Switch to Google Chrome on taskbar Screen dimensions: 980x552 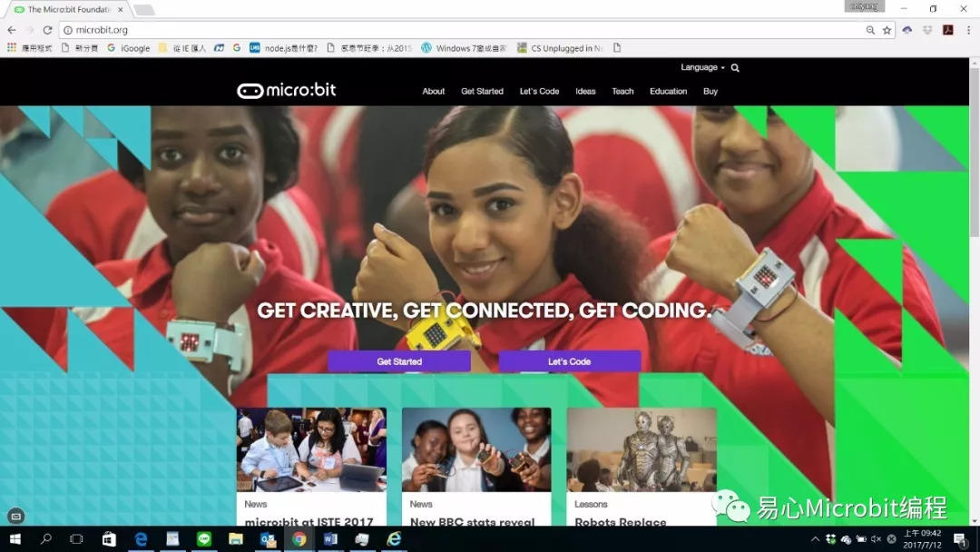pos(299,539)
